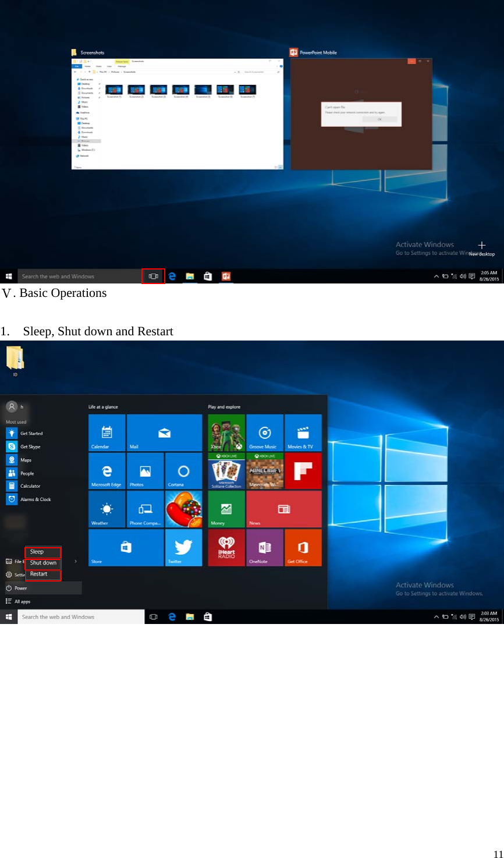
Task: Click New desktop plus button
Action: (x=482, y=248)
